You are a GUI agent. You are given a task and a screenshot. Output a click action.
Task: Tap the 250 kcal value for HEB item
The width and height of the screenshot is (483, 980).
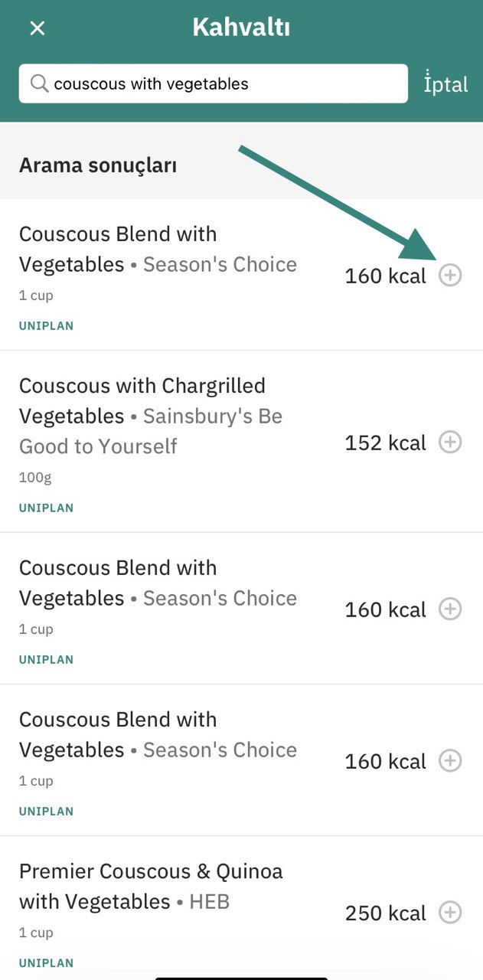386,913
